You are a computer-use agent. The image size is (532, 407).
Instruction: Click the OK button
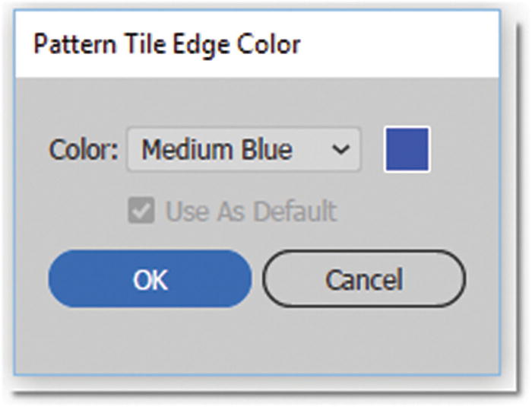point(150,279)
